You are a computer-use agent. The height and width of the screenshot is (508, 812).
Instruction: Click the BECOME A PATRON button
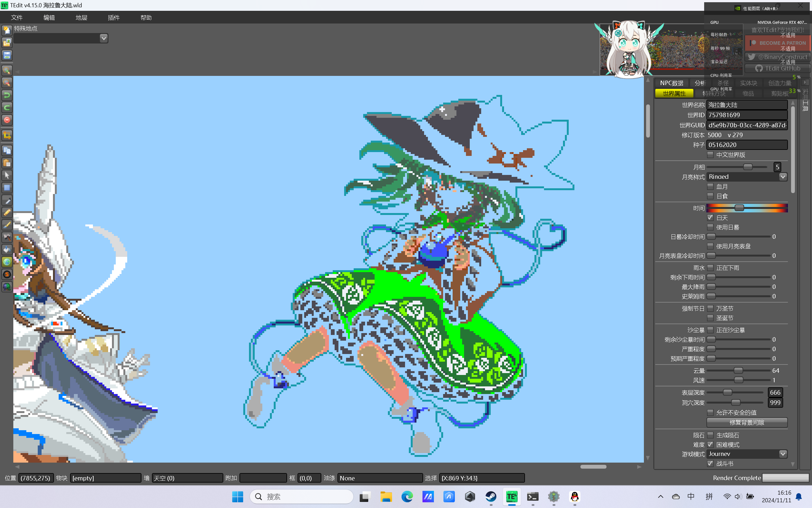777,43
